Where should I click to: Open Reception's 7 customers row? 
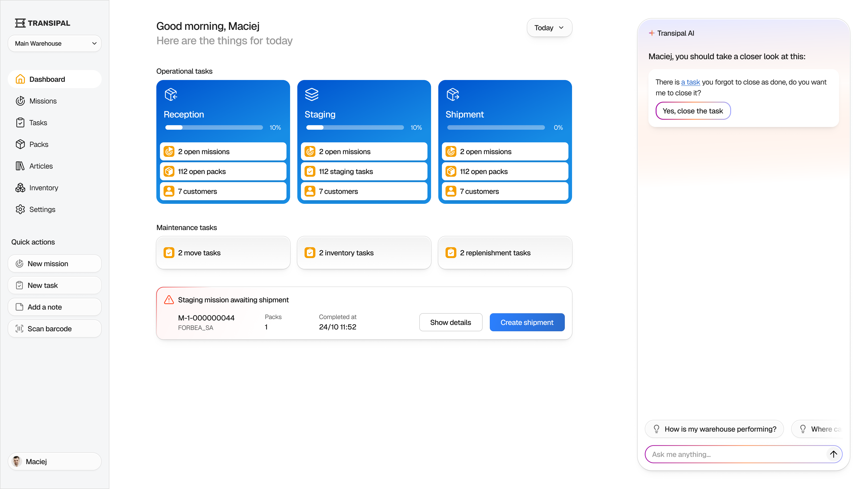point(223,191)
